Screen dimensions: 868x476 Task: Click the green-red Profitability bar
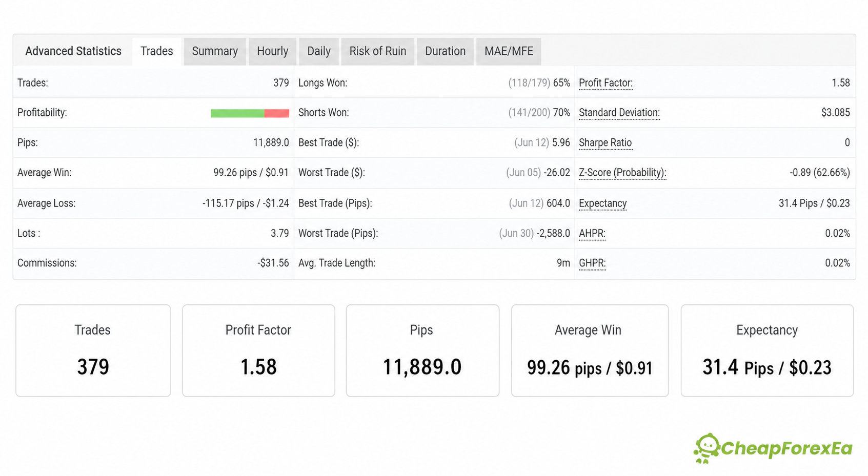point(250,113)
